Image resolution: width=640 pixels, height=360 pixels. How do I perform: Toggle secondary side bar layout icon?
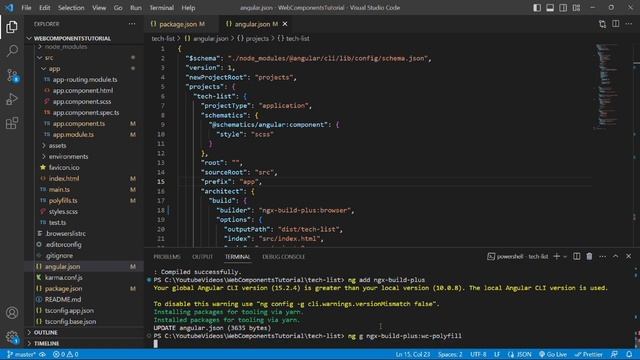(x=563, y=8)
